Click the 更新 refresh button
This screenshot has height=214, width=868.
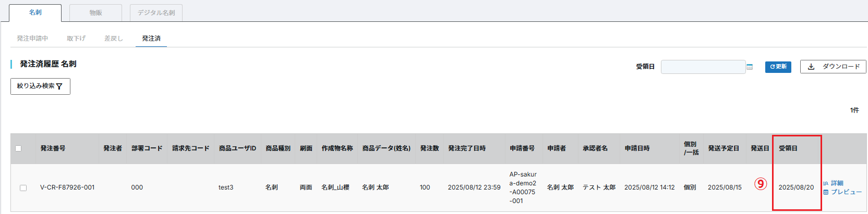[x=778, y=67]
